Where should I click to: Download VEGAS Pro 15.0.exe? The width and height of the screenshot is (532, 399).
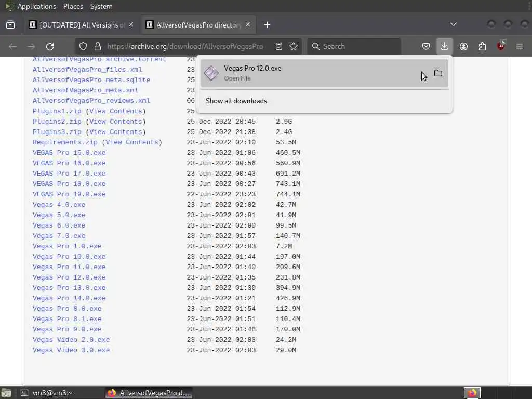pyautogui.click(x=69, y=153)
